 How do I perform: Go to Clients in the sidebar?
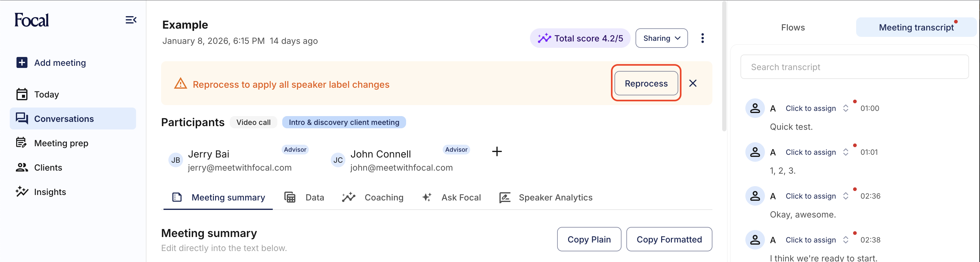point(48,168)
